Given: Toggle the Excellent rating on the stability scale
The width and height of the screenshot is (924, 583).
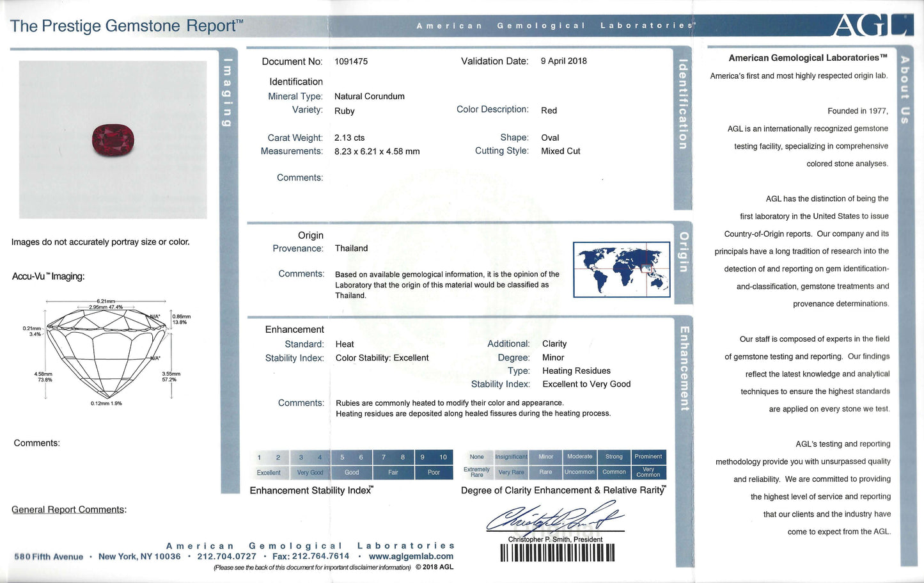Looking at the screenshot, I should click(269, 472).
